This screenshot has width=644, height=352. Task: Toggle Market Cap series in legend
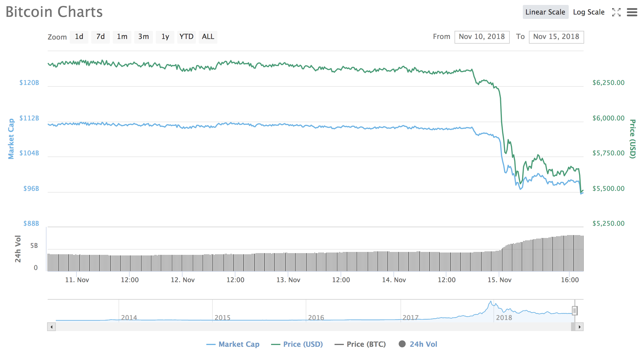point(233,344)
